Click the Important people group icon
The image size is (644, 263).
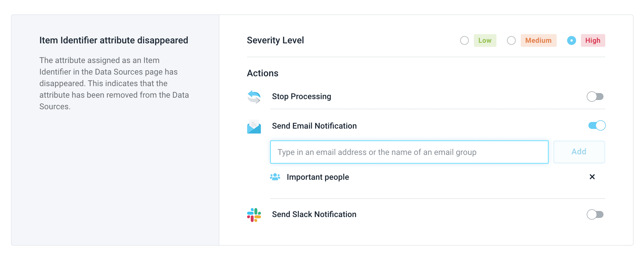coord(275,177)
